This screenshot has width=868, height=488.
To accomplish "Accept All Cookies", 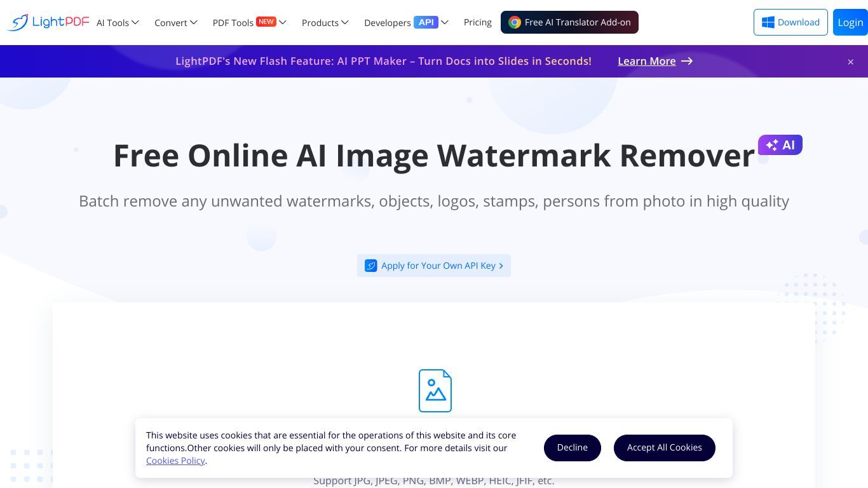I will (665, 448).
